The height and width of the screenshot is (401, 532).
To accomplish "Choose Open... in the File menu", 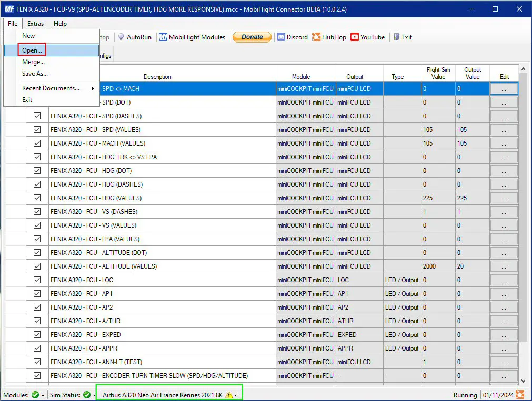I will (52, 50).
